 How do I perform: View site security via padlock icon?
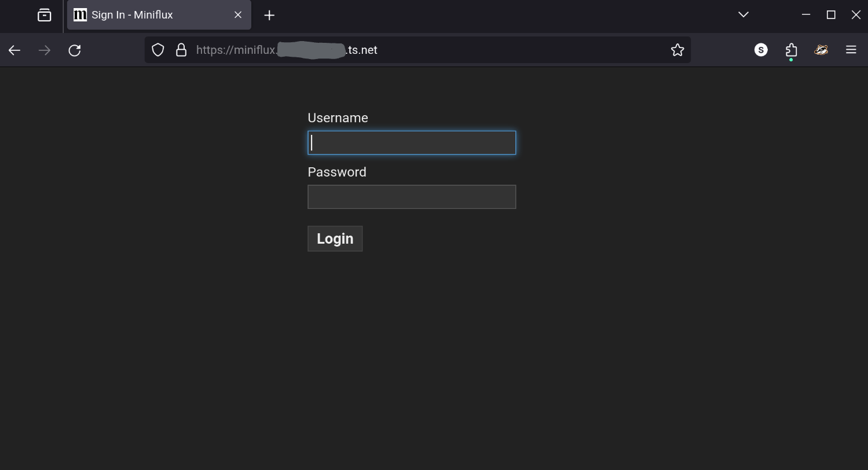click(x=181, y=50)
